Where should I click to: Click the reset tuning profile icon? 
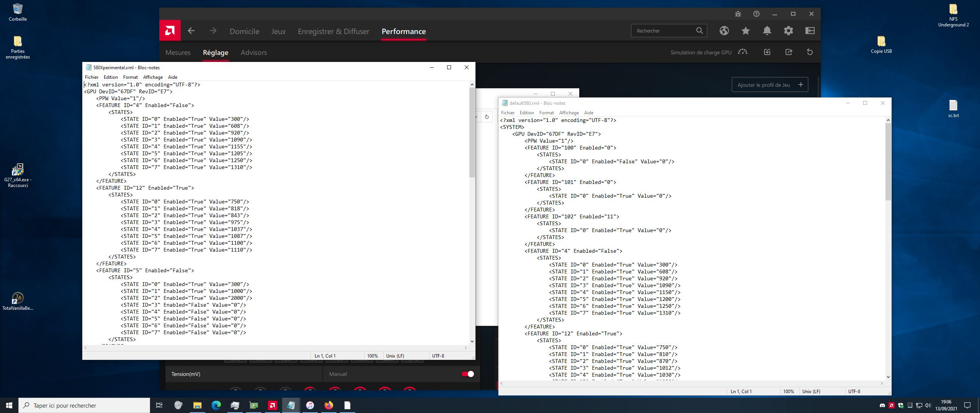810,52
